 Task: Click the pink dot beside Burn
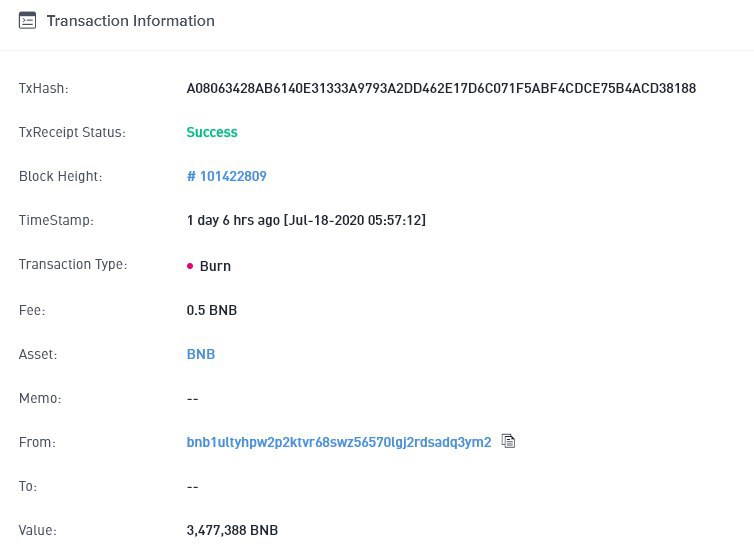click(190, 266)
